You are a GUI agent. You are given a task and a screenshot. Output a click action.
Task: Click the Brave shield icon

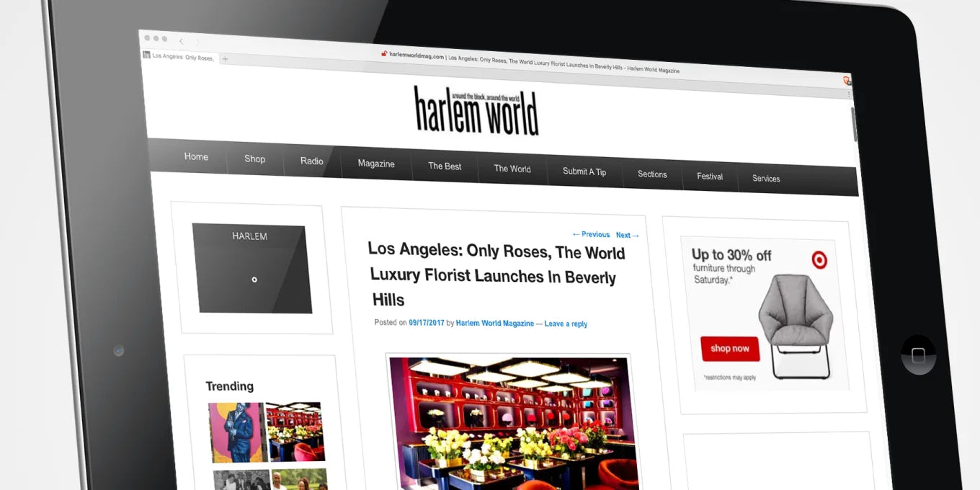click(847, 81)
